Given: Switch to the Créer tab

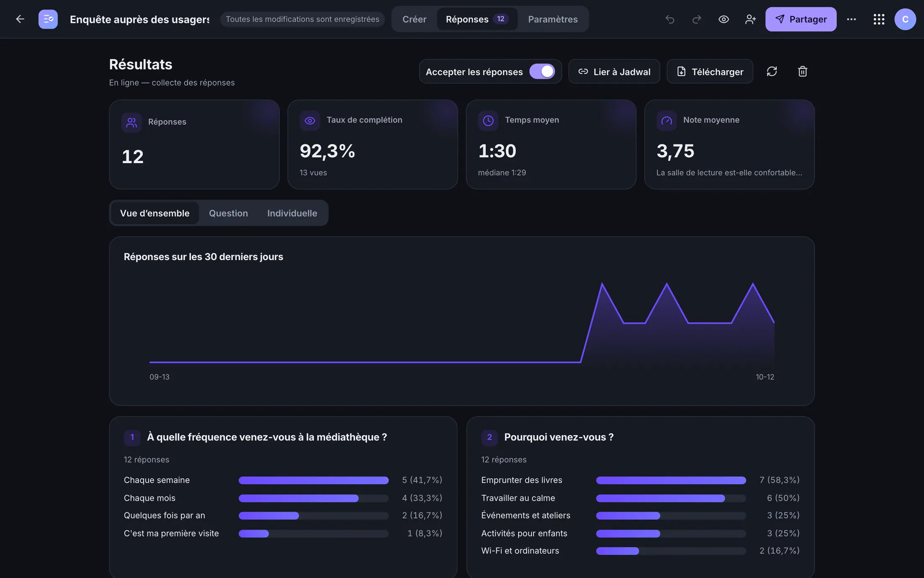Looking at the screenshot, I should tap(414, 19).
